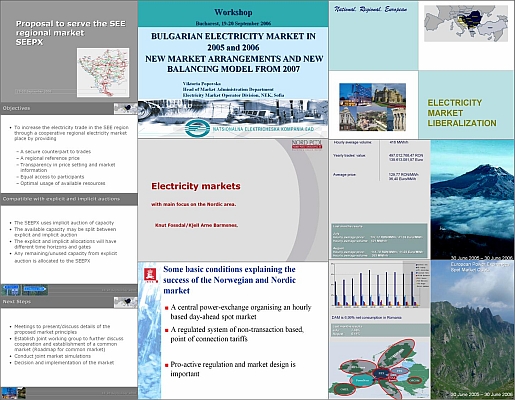Click the NEK company logo emblem
The image size is (515, 400).
197,128
